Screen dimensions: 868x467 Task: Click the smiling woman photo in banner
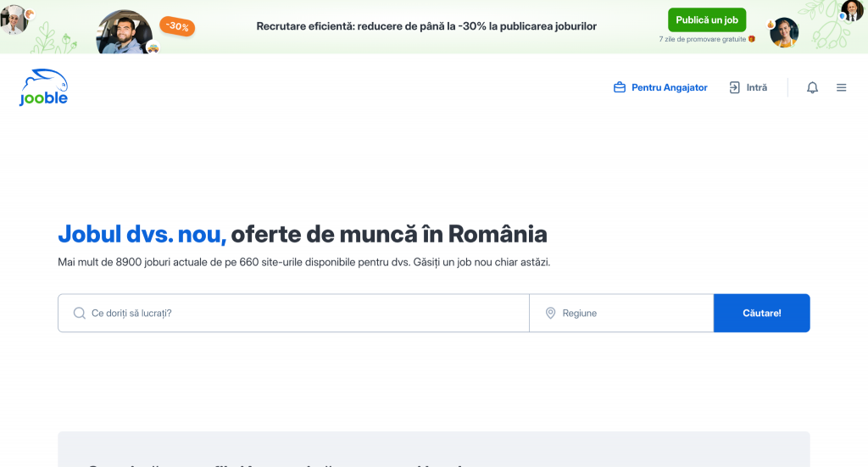[x=784, y=32]
